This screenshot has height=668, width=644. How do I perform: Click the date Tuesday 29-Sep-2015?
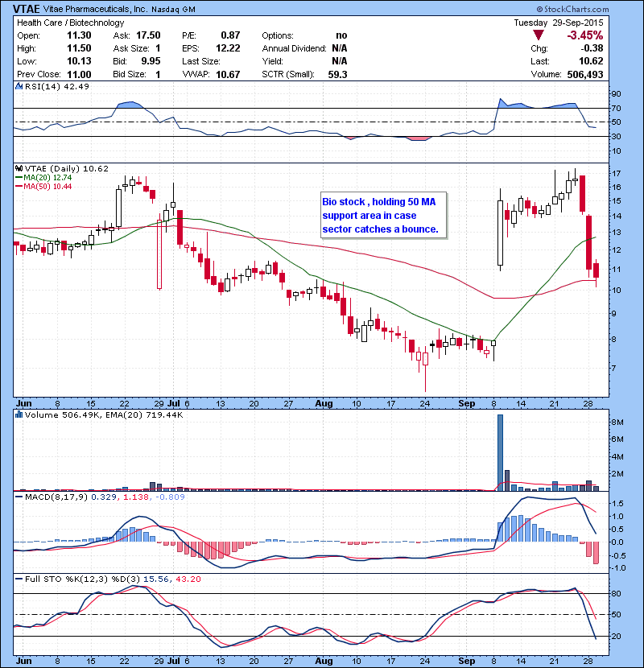(559, 23)
